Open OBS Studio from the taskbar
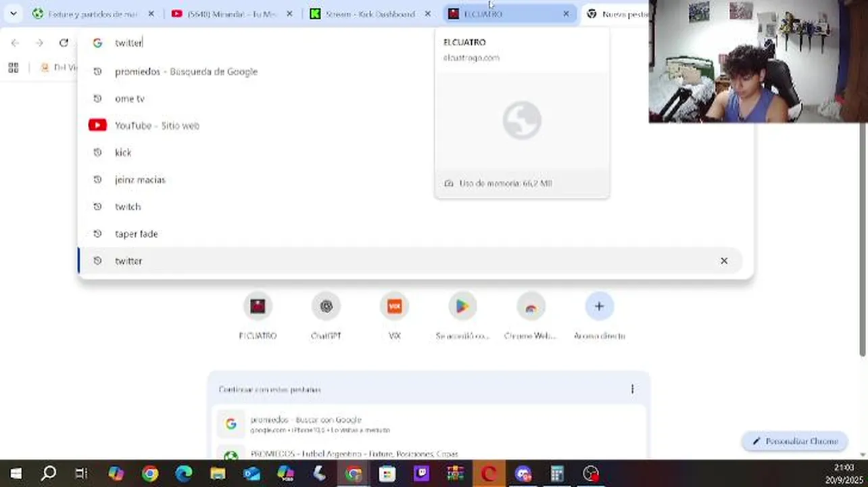 591,473
